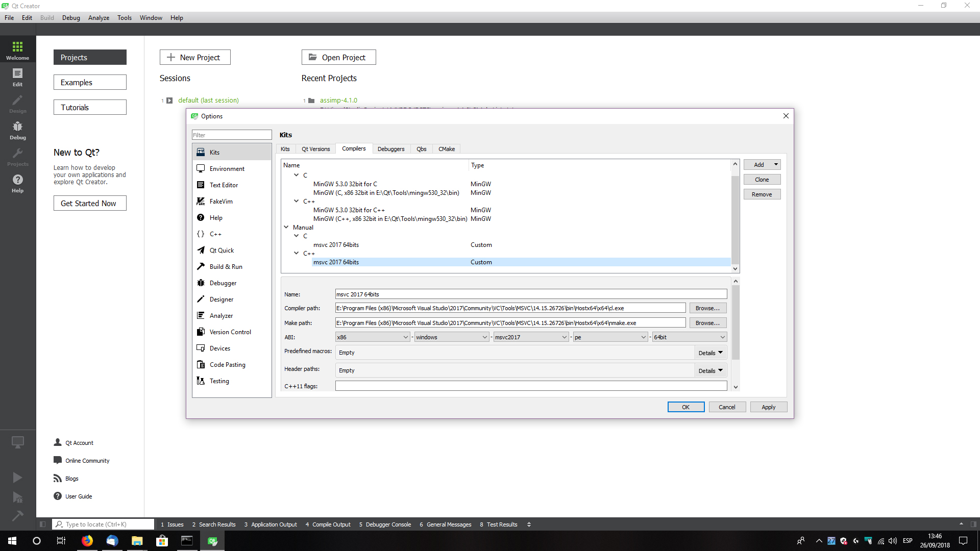Image resolution: width=980 pixels, height=551 pixels.
Task: Select Environment category in Options list
Action: pyautogui.click(x=232, y=168)
